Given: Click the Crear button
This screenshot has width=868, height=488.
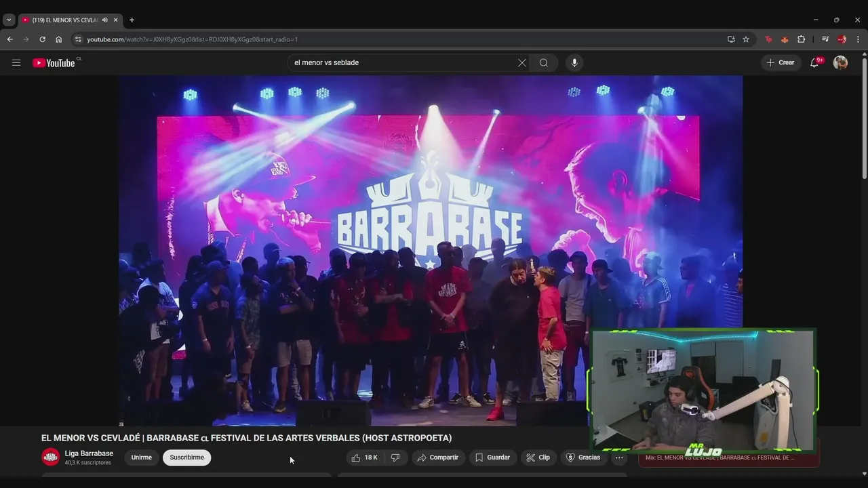Looking at the screenshot, I should point(781,62).
